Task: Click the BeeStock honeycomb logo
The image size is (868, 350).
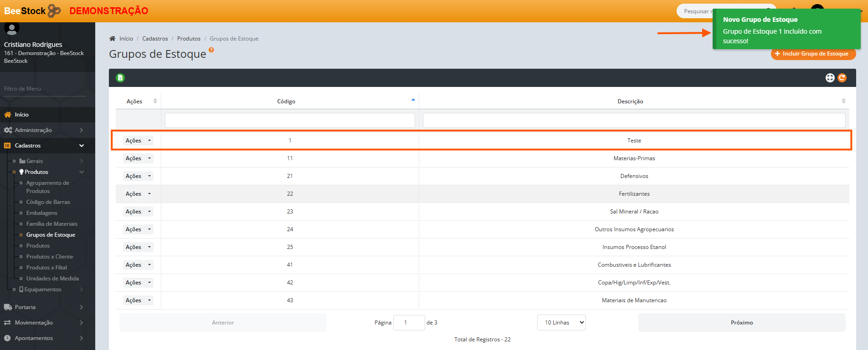Action: [x=54, y=10]
